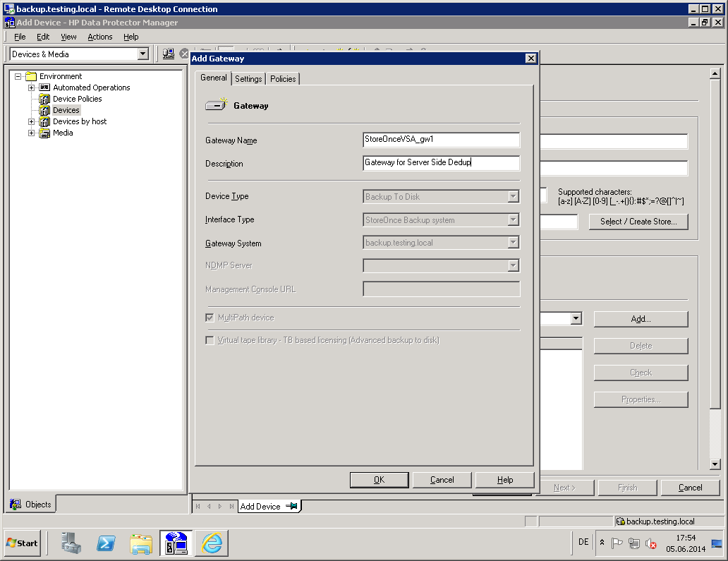Click the Automated Operations icon in tree

coord(44,88)
